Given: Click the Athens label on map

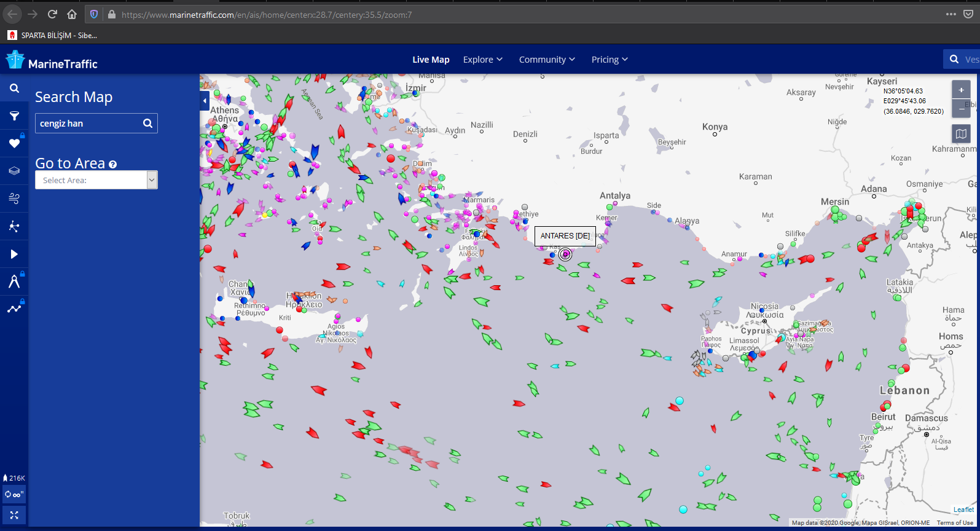Looking at the screenshot, I should 225,110.
